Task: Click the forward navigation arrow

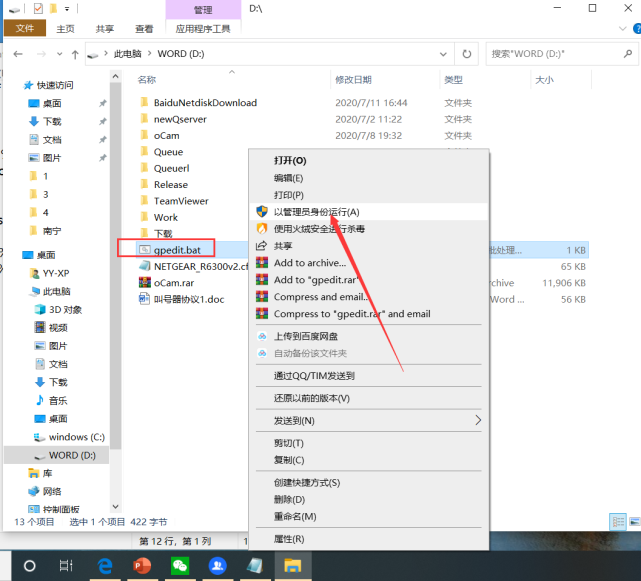Action: pyautogui.click(x=41, y=54)
